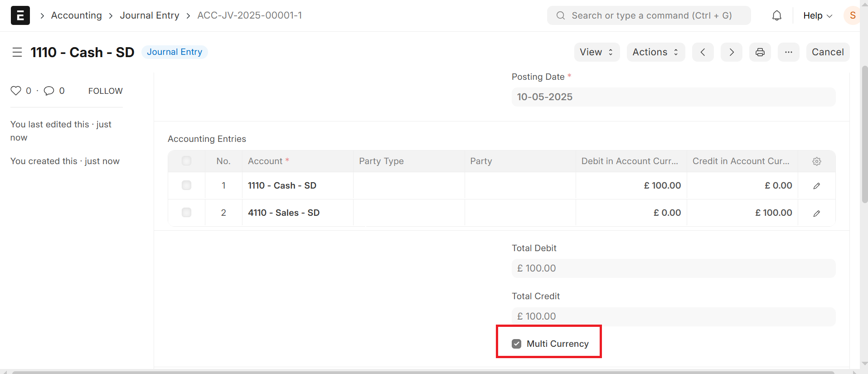Go to Journal Entry breadcrumb
Viewport: 868px width, 374px height.
150,15
